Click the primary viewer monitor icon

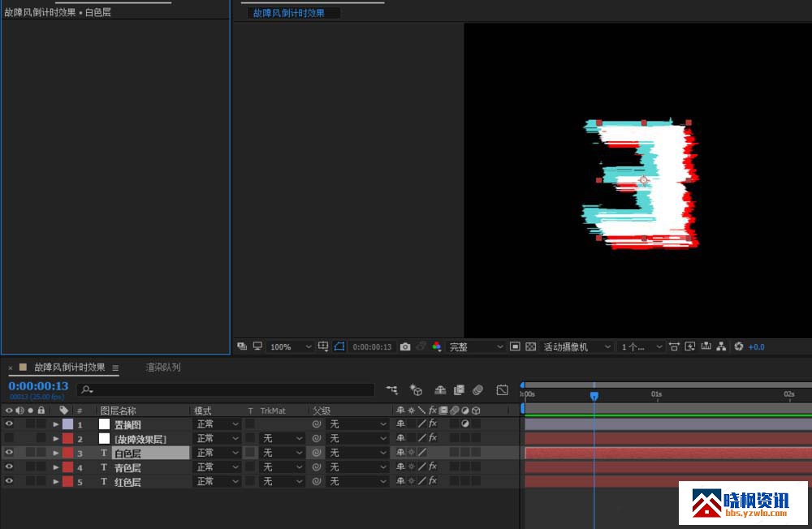pyautogui.click(x=257, y=346)
